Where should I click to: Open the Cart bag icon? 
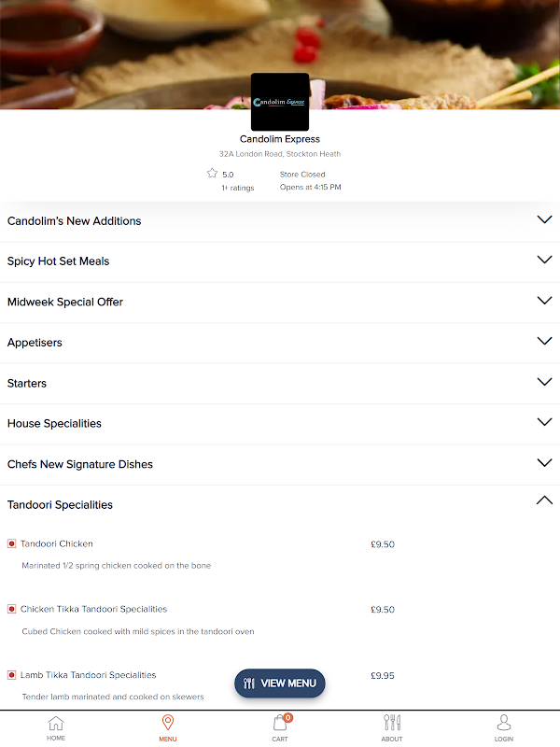(x=280, y=723)
